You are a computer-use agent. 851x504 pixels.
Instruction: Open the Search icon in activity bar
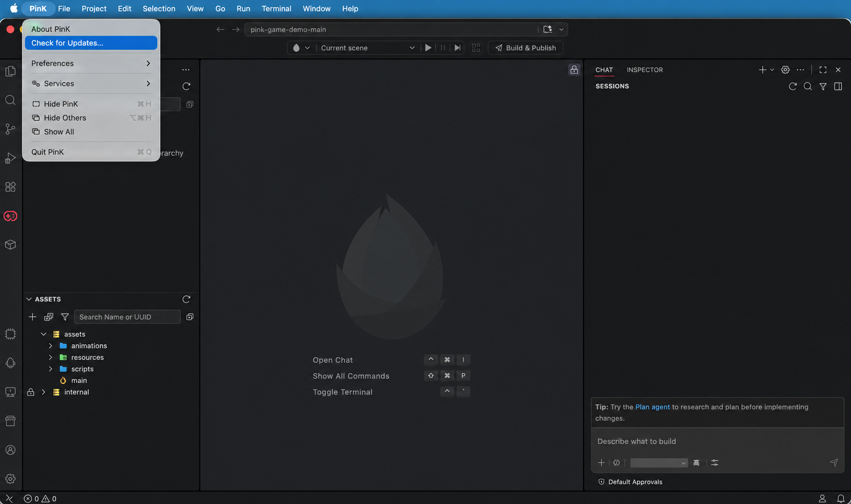tap(10, 100)
